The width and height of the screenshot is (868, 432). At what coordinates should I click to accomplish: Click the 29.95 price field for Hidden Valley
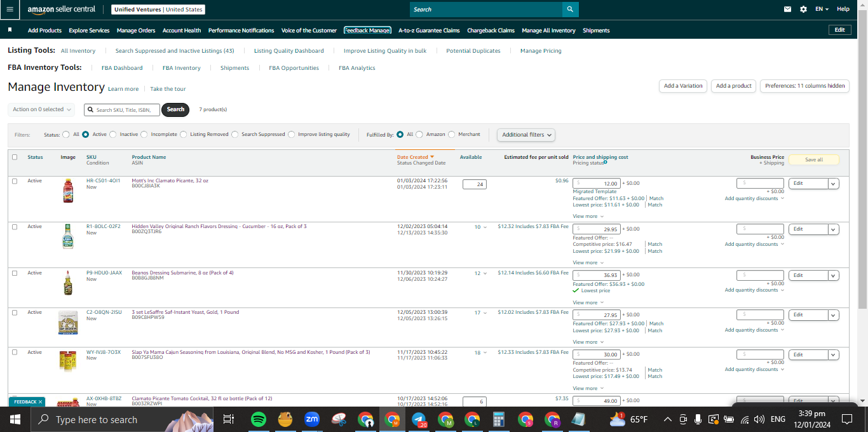pos(597,229)
